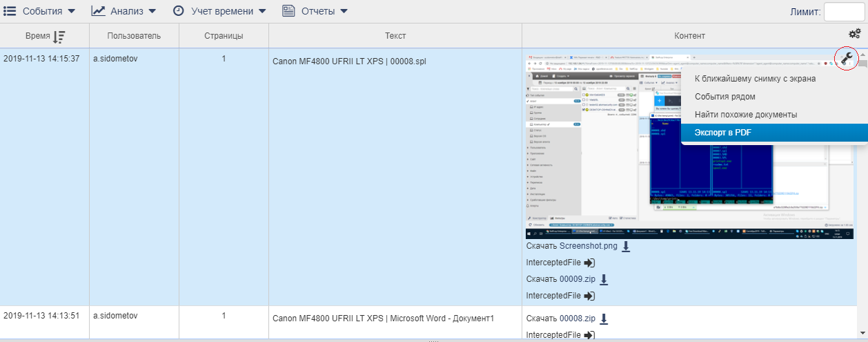This screenshot has height=342, width=868.
Task: Click the download arrow next to Screenshot.png
Action: coord(626,247)
